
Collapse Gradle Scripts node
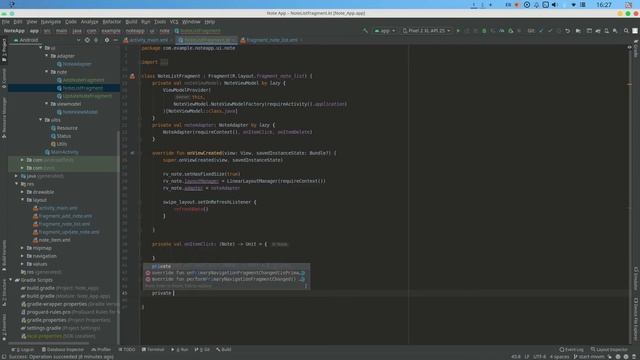coord(11,280)
